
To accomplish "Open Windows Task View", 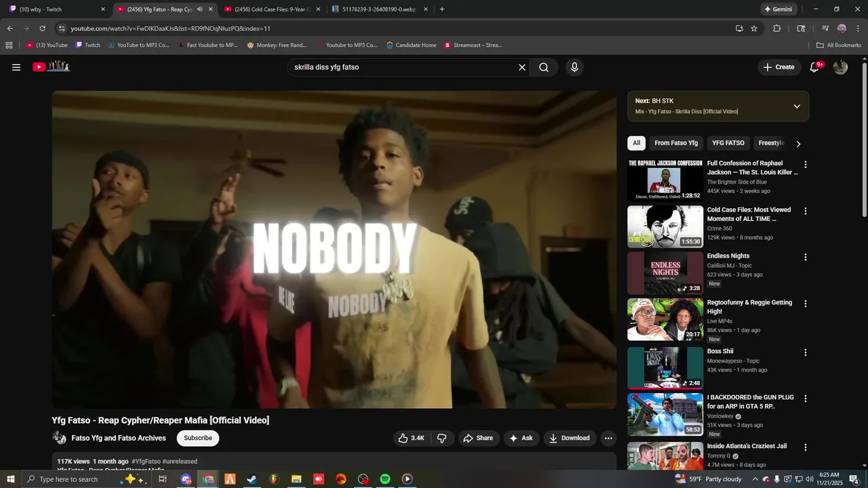I will tap(163, 479).
